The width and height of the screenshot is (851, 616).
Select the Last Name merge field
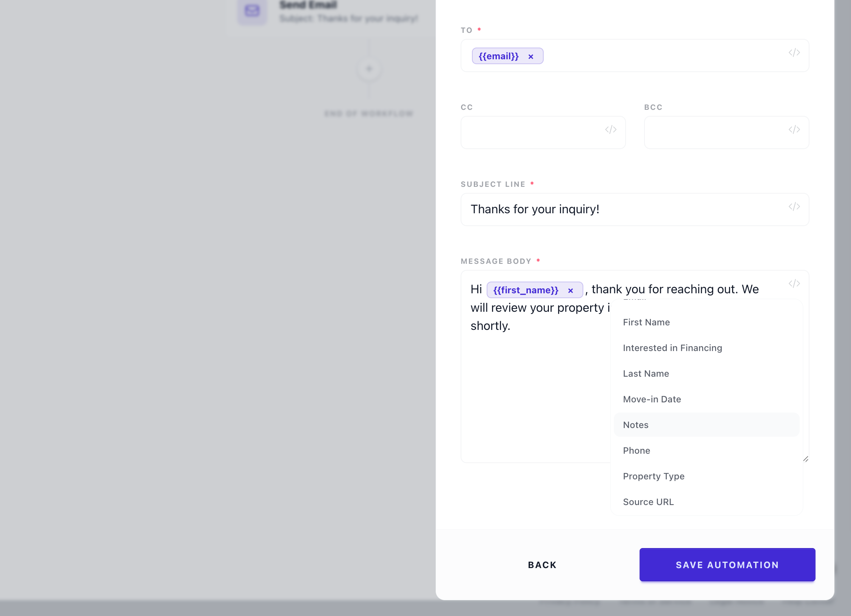[x=646, y=373]
